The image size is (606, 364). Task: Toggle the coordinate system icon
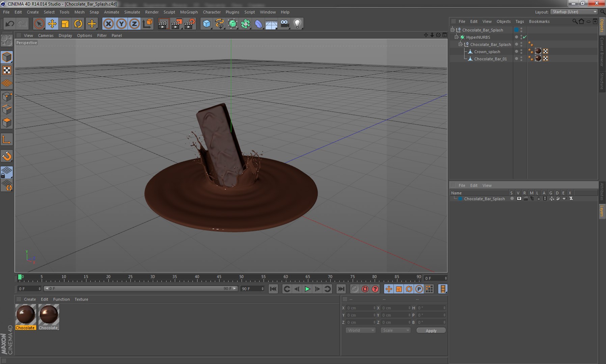[147, 24]
